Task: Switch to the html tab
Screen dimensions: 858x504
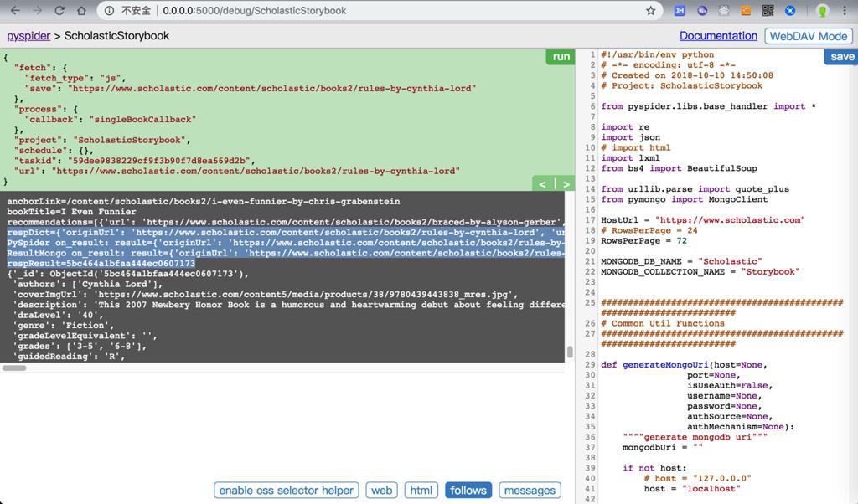Action: 421,491
